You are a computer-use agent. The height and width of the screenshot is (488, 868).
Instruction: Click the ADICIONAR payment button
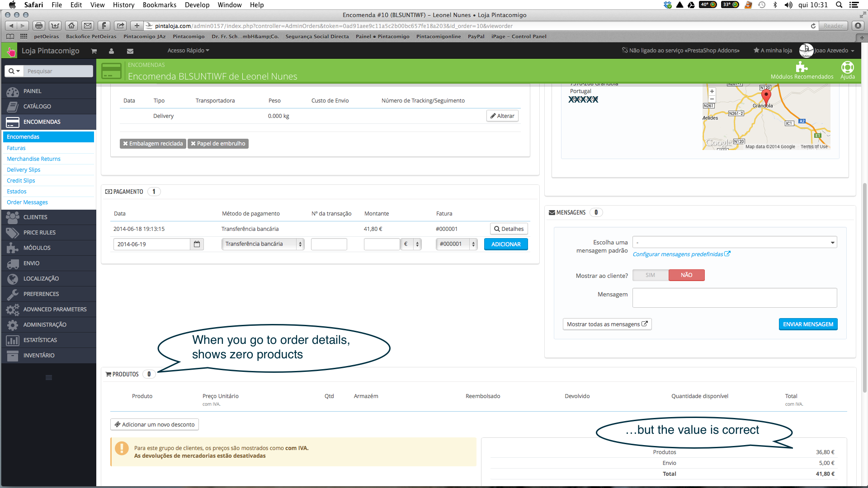coord(506,244)
